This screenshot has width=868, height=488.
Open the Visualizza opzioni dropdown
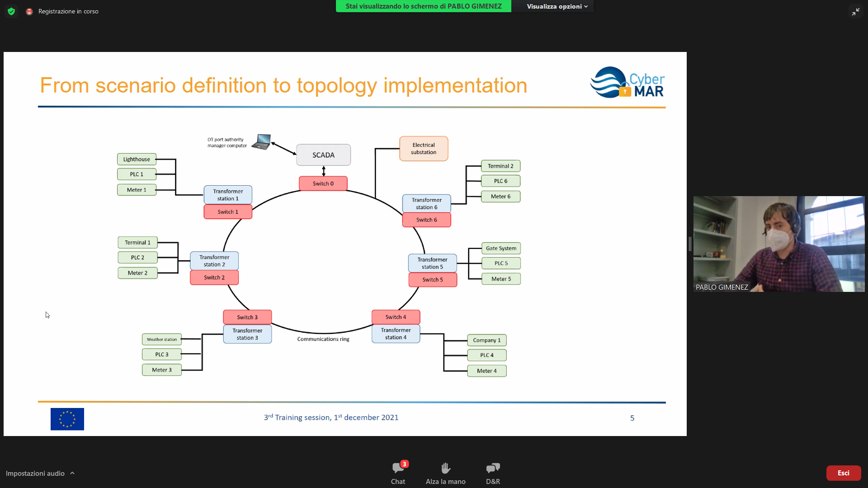pos(557,6)
